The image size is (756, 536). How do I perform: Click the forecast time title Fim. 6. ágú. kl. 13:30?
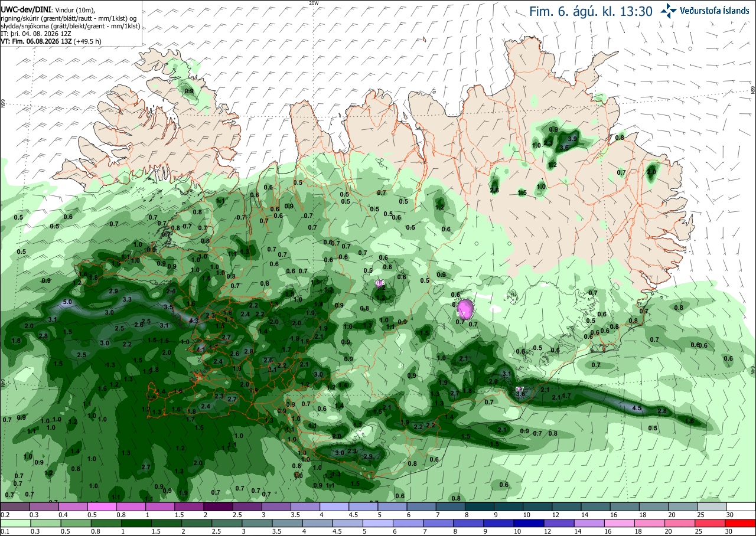pos(591,11)
